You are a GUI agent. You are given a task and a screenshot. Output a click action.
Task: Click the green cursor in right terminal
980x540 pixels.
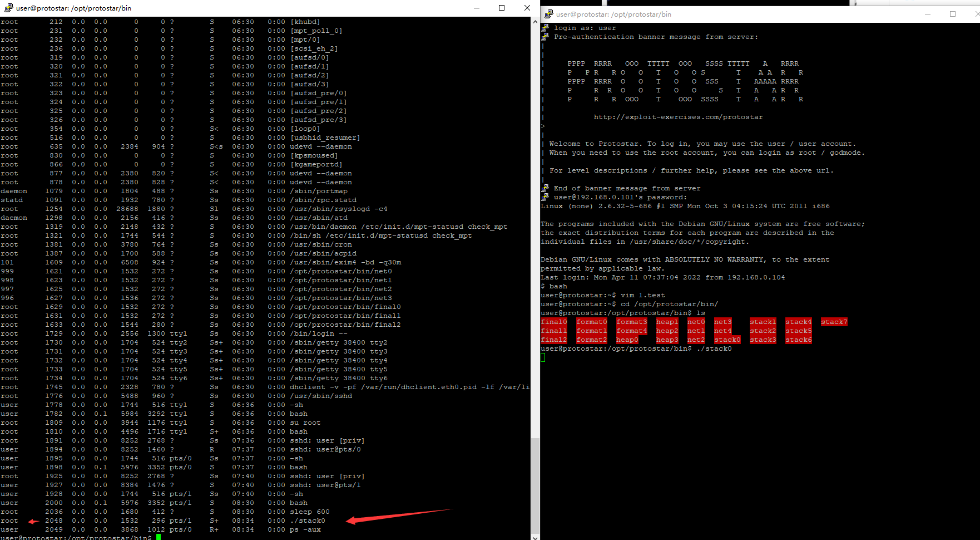pos(543,357)
